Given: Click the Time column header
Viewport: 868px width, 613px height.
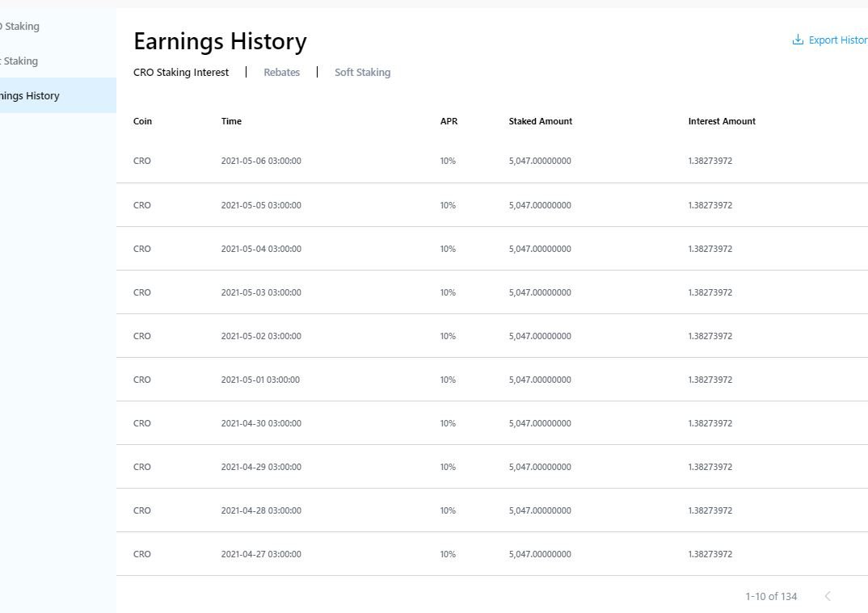Looking at the screenshot, I should (x=231, y=121).
